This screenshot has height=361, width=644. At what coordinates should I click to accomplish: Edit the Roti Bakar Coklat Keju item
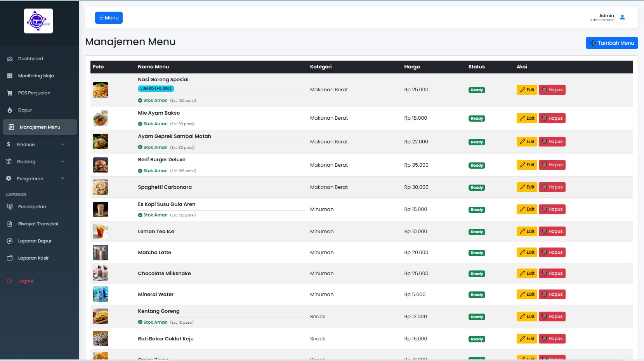[x=527, y=338]
